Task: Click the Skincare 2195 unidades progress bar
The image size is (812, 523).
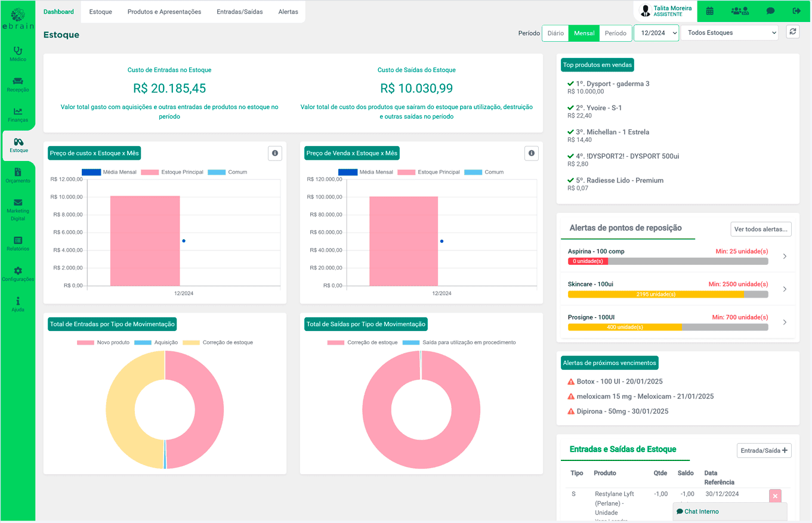Action: click(656, 294)
